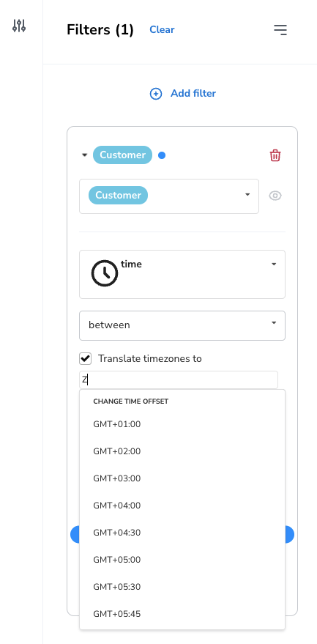
Task: Click the clock time icon
Action: tap(104, 273)
